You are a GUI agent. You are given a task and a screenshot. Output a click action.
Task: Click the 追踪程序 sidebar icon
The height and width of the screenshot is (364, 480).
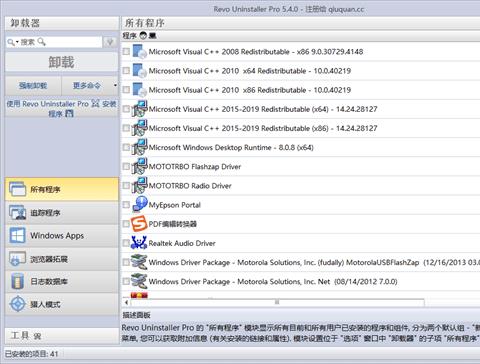tap(17, 213)
